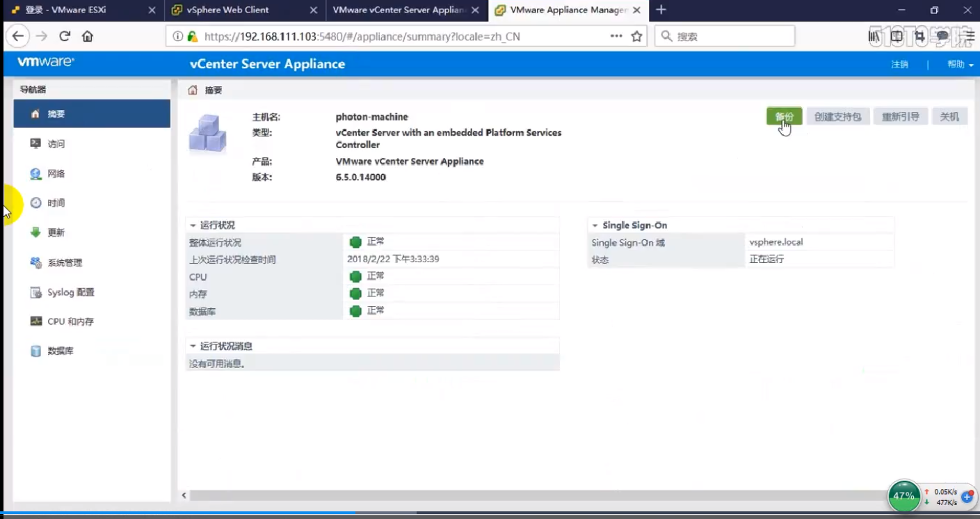Viewport: 980px width, 519px height.
Task: Click the 关机 shutdown button
Action: 949,116
